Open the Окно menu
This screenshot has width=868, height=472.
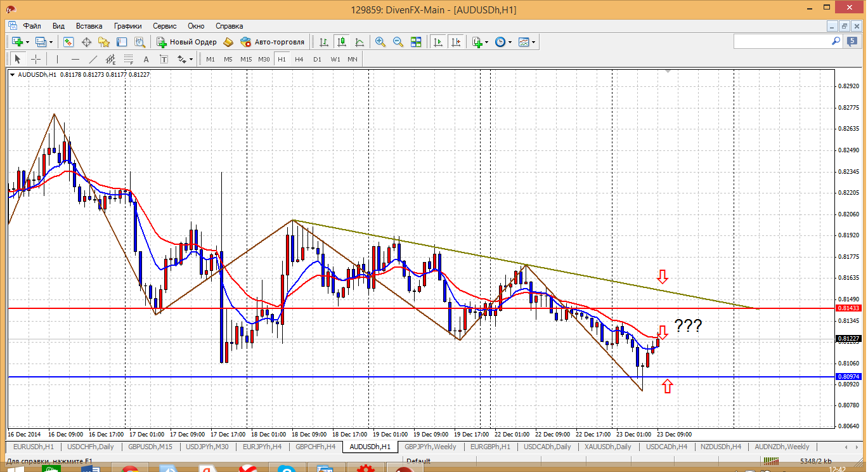coord(196,26)
